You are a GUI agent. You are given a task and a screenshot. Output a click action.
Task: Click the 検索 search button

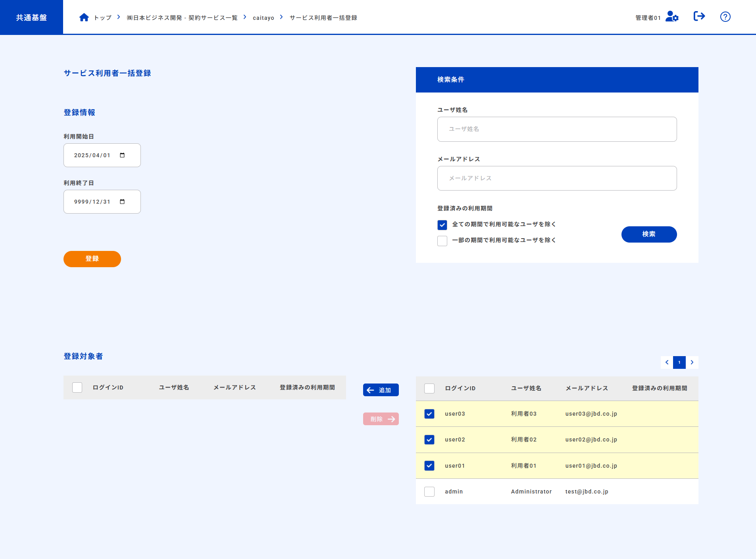click(x=649, y=234)
